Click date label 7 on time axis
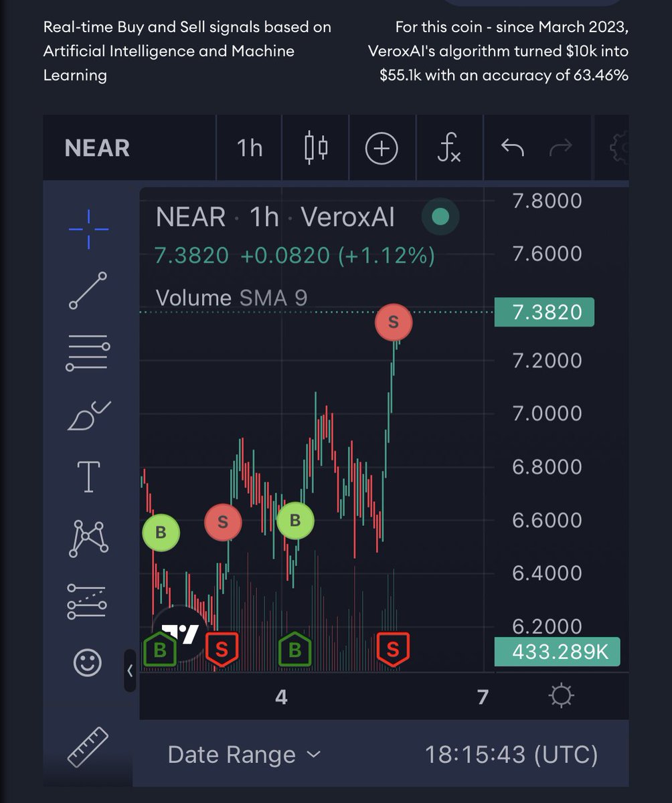 point(483,697)
